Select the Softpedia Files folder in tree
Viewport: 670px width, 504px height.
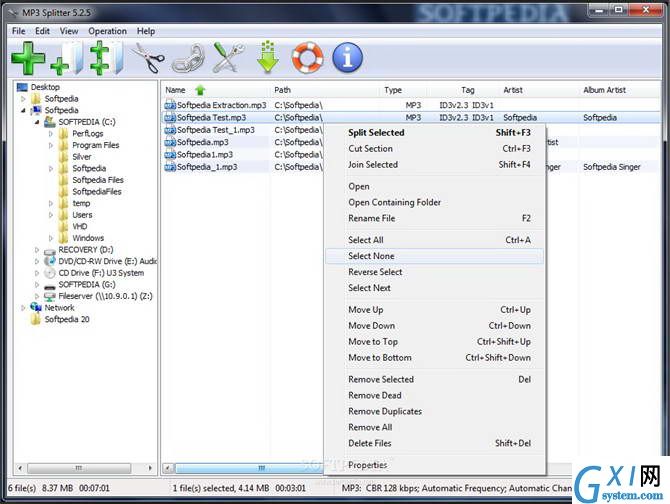tap(98, 180)
